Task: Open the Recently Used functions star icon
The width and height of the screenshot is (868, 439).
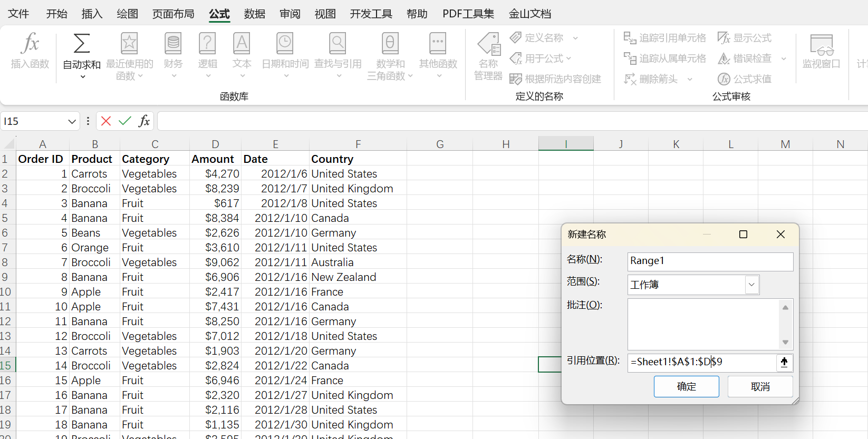Action: (129, 44)
